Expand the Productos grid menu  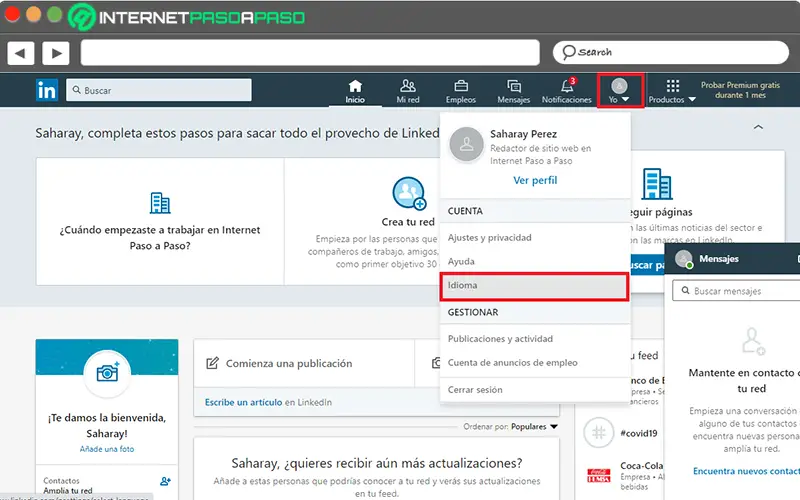coord(672,91)
